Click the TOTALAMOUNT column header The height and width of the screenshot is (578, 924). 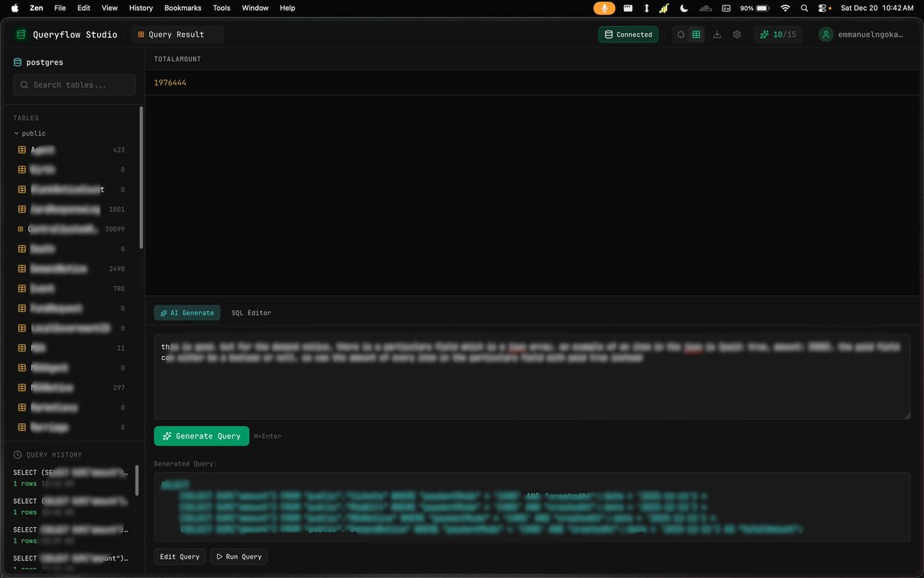(x=177, y=59)
